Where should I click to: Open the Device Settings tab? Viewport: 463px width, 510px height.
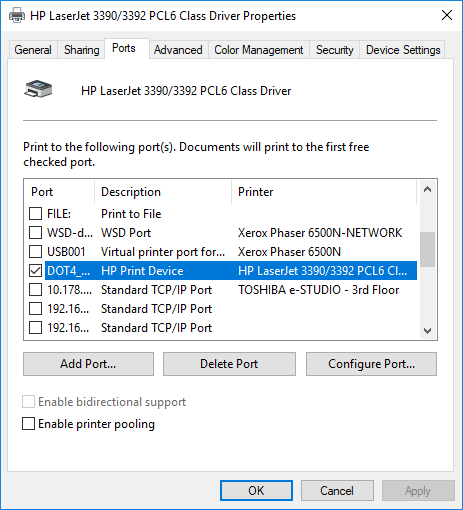tap(403, 50)
